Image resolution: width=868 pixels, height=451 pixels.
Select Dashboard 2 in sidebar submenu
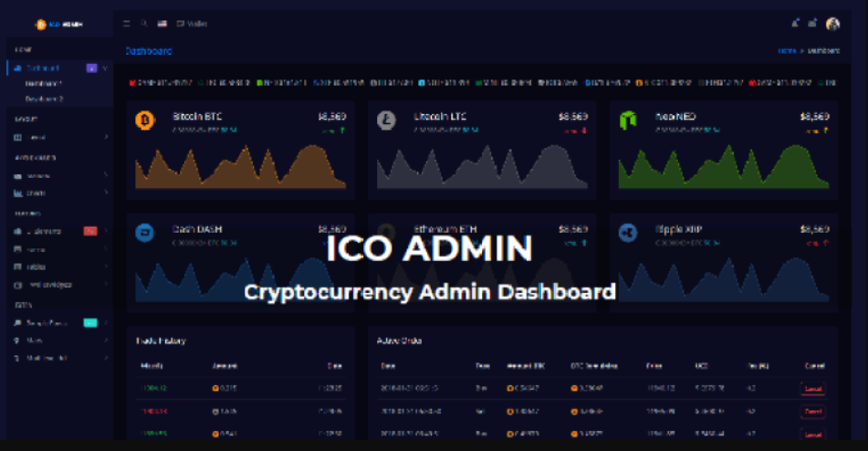pos(45,99)
